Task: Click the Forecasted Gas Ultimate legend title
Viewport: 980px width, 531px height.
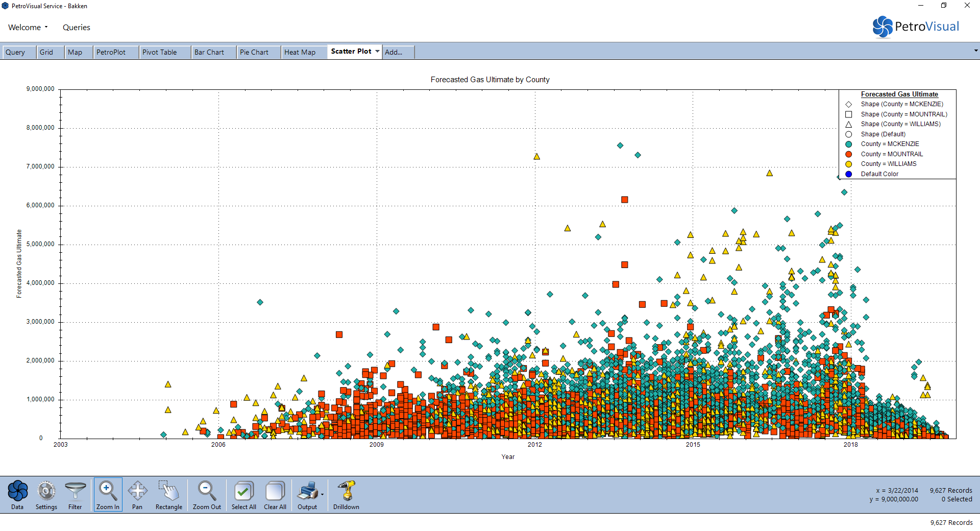Action: tap(899, 94)
